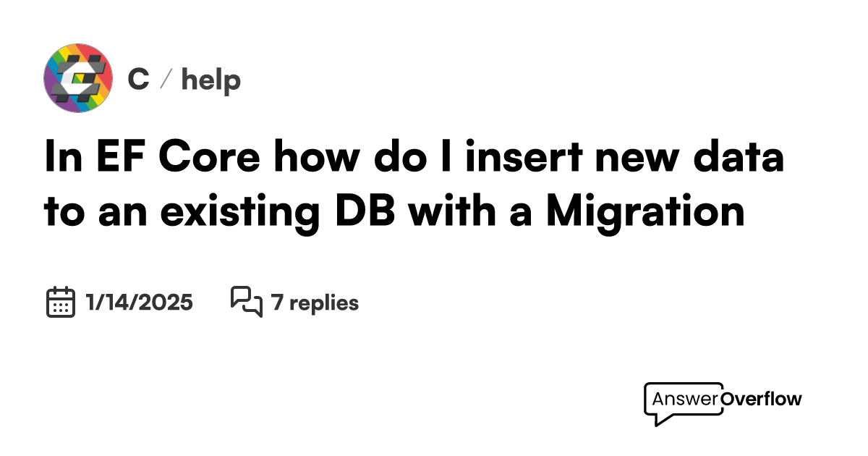Screen dimensions: 868x456
Task: Open the "7 replies" text
Action: [315, 303]
